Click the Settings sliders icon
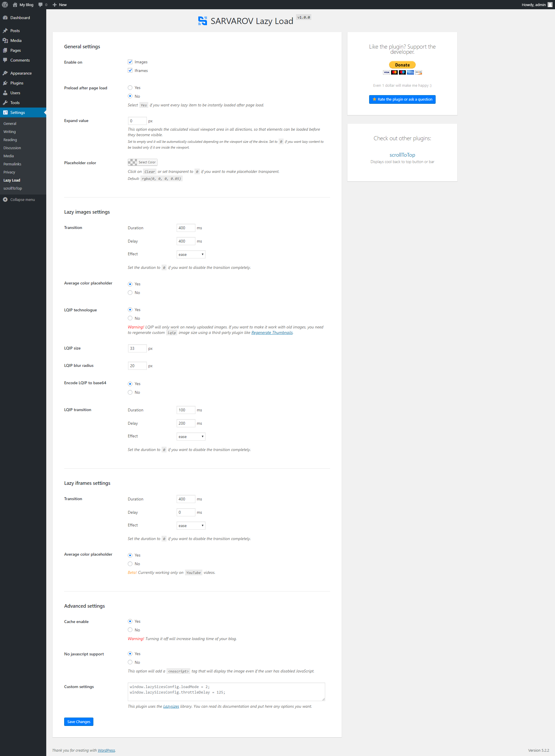Viewport: 555px width, 756px height. coord(5,112)
